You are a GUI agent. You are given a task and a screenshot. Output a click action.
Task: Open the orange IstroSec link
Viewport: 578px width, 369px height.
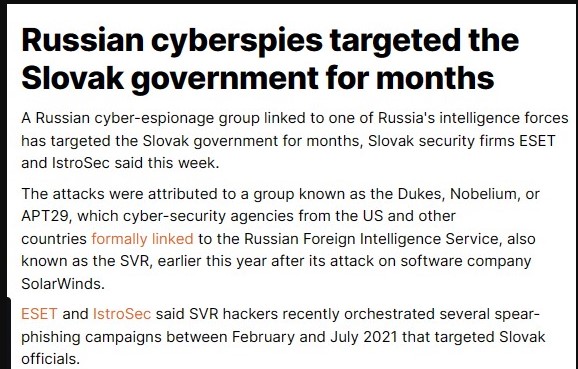[x=122, y=314]
